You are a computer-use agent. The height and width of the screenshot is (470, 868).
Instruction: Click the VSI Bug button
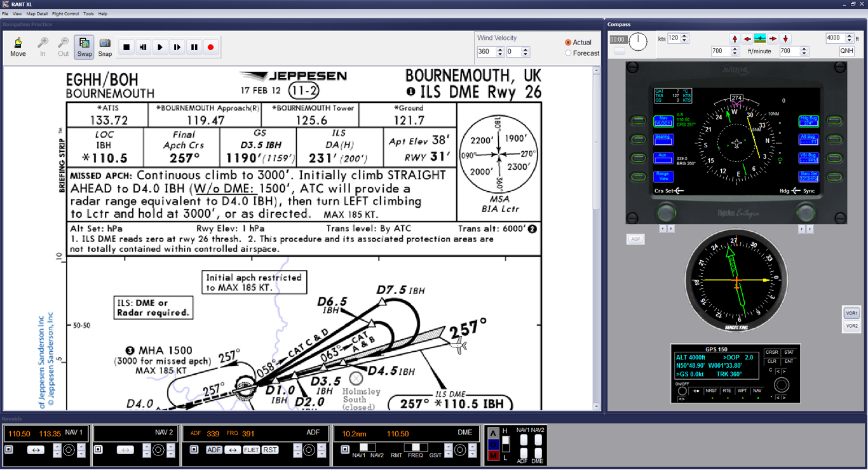coord(808,158)
